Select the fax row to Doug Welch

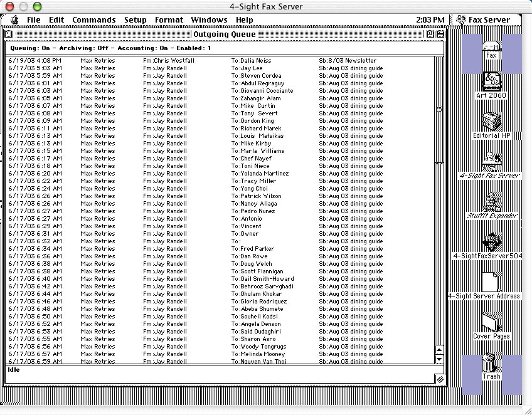point(220,264)
